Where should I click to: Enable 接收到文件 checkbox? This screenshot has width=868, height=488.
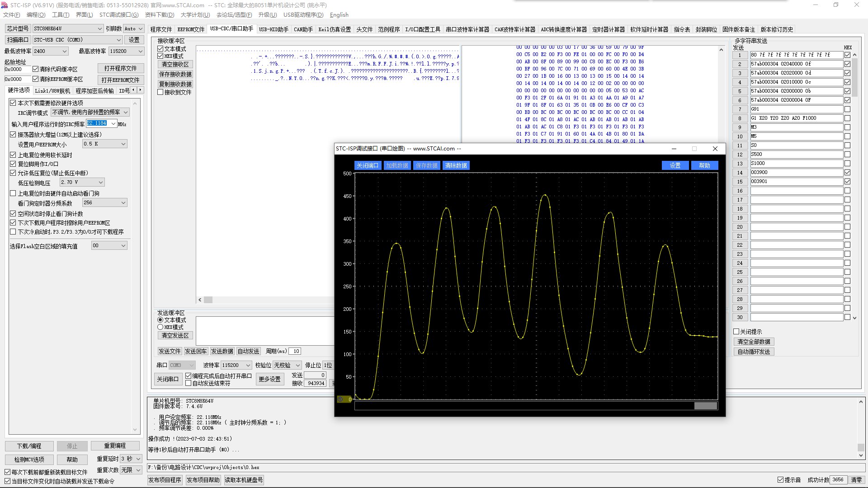[x=160, y=92]
